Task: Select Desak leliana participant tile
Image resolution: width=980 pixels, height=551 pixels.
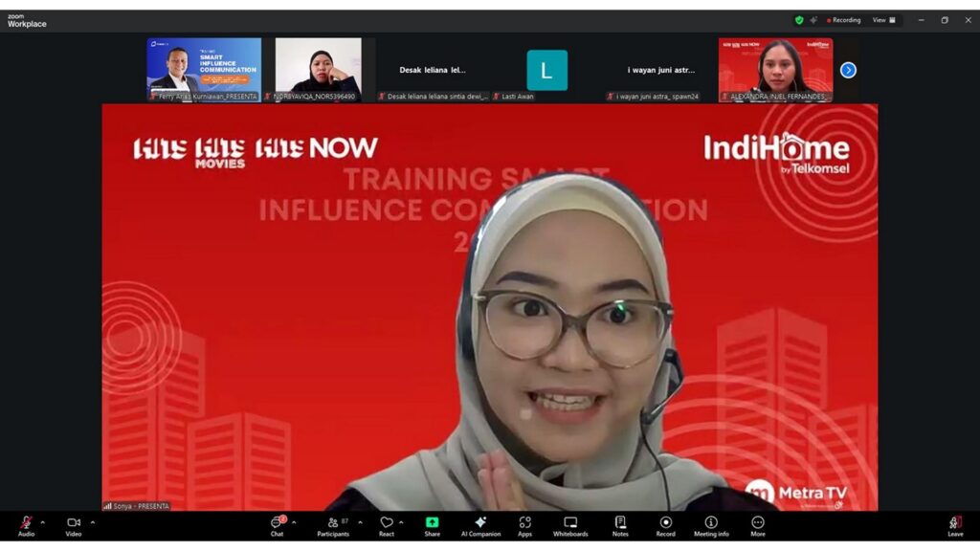Action: pyautogui.click(x=433, y=69)
